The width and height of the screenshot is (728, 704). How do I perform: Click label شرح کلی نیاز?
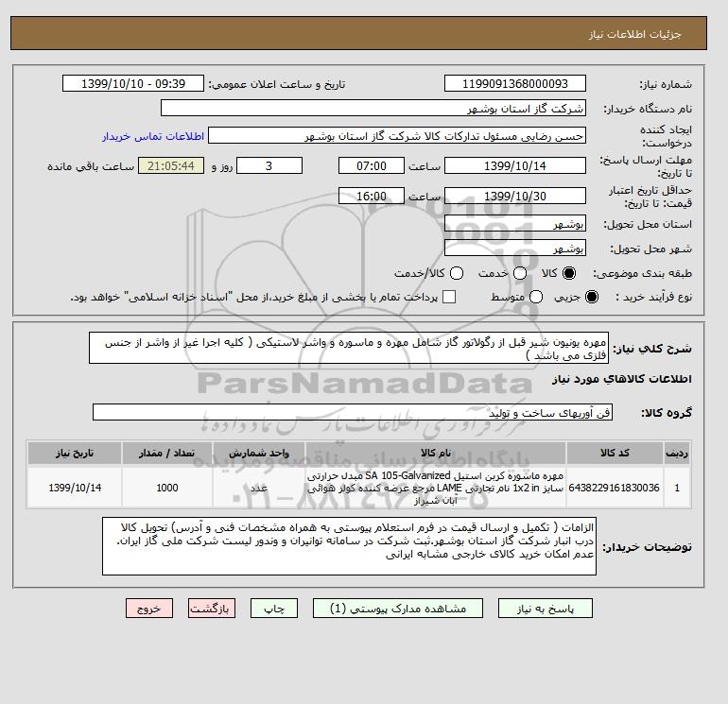click(x=652, y=349)
